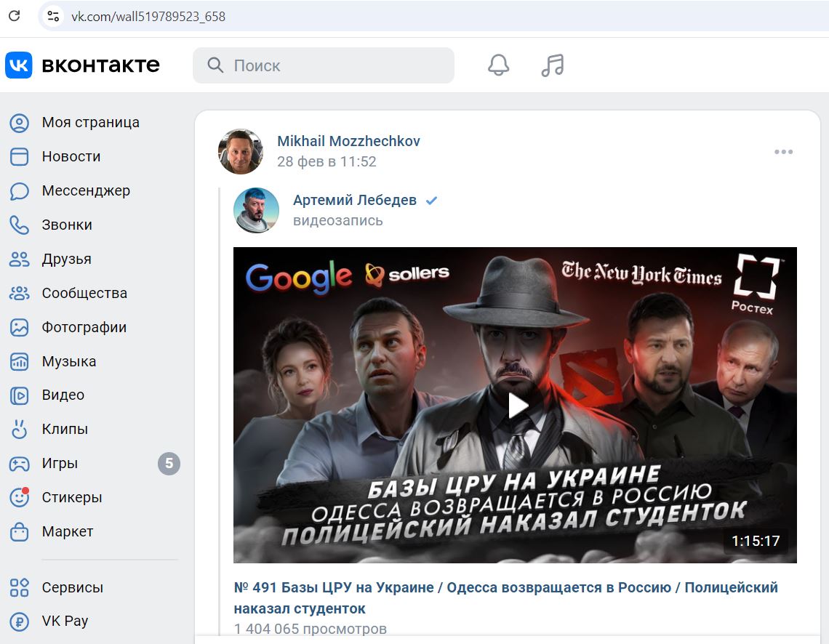The image size is (829, 644).
Task: Click the VK logo icon
Action: click(x=19, y=65)
